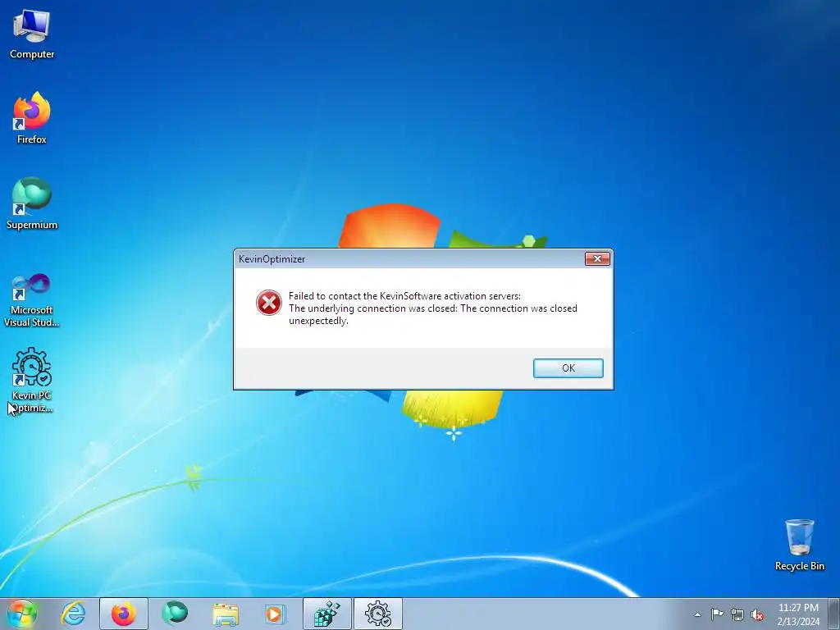Launch Supermium from the taskbar
The image size is (840, 630).
point(175,614)
